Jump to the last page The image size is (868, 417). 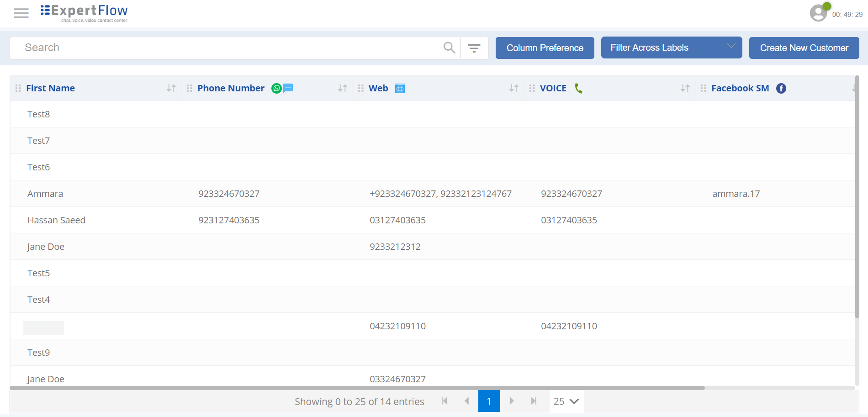[x=533, y=401]
